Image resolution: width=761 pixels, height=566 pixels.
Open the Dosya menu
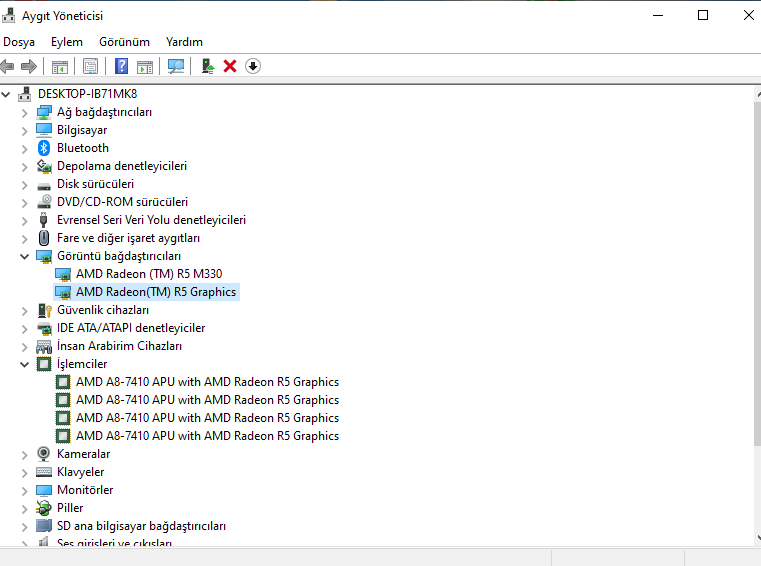(19, 42)
